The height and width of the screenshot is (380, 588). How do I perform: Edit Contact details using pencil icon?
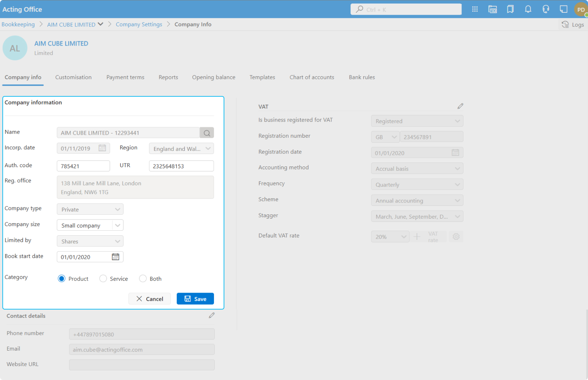(x=212, y=315)
